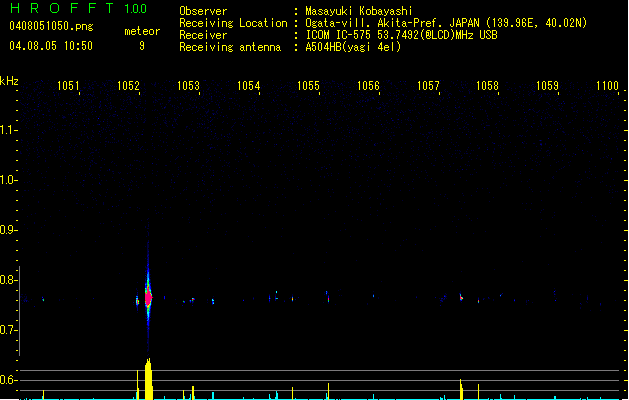The height and width of the screenshot is (400, 629).
Task: Click frequency axis label 0.8
Action: click(x=8, y=280)
